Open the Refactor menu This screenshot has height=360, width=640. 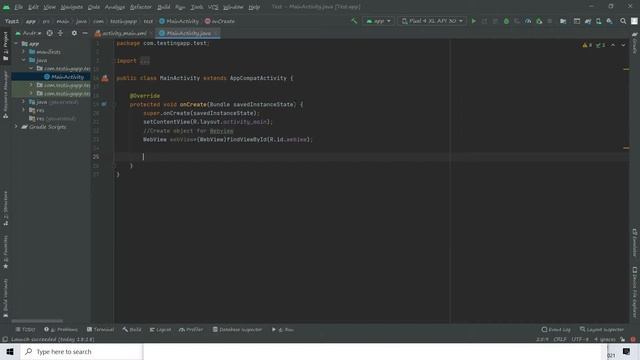[x=141, y=7]
